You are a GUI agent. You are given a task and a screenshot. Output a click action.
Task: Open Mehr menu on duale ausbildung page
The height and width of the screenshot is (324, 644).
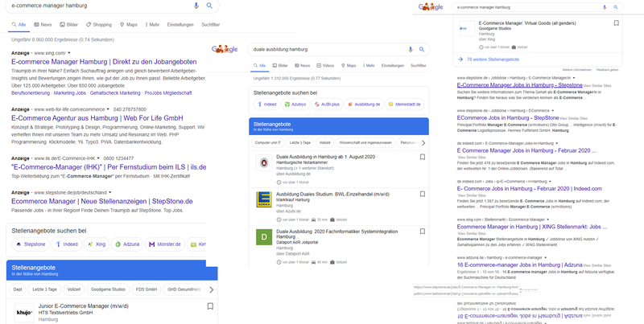[x=369, y=66]
